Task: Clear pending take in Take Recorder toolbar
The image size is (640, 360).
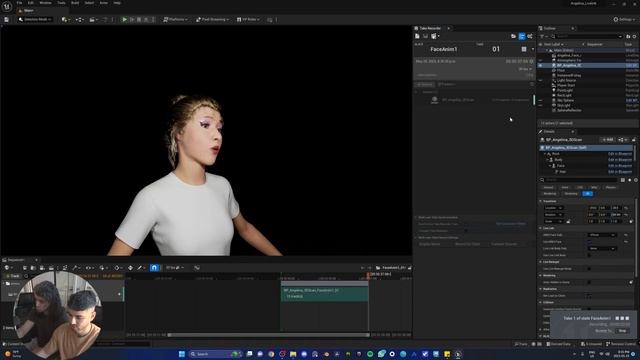Action: pyautogui.click(x=417, y=36)
